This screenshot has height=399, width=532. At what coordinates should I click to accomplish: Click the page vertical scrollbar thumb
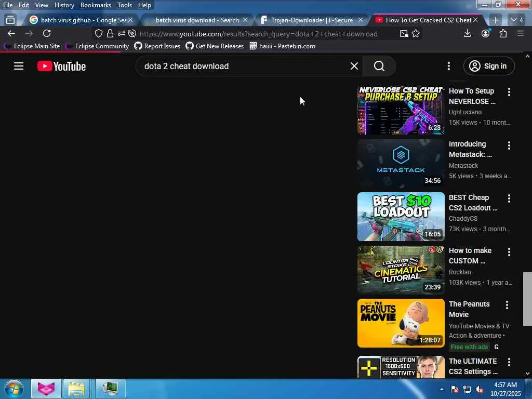pos(527,299)
